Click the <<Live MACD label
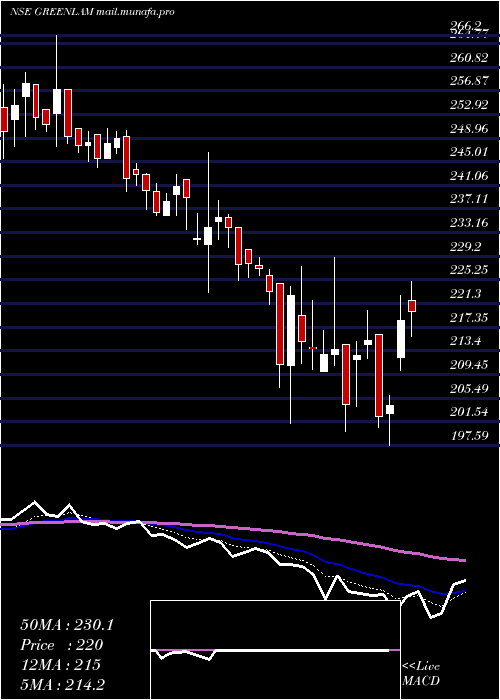This screenshot has width=500, height=700. pos(421,673)
